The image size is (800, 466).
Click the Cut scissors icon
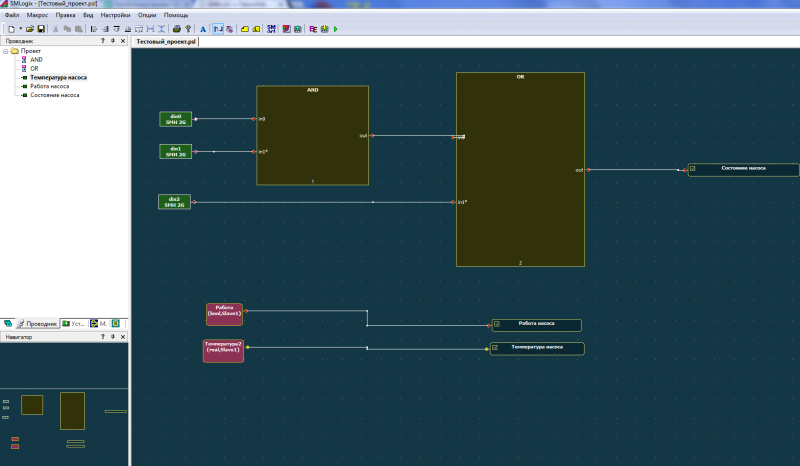tap(56, 29)
